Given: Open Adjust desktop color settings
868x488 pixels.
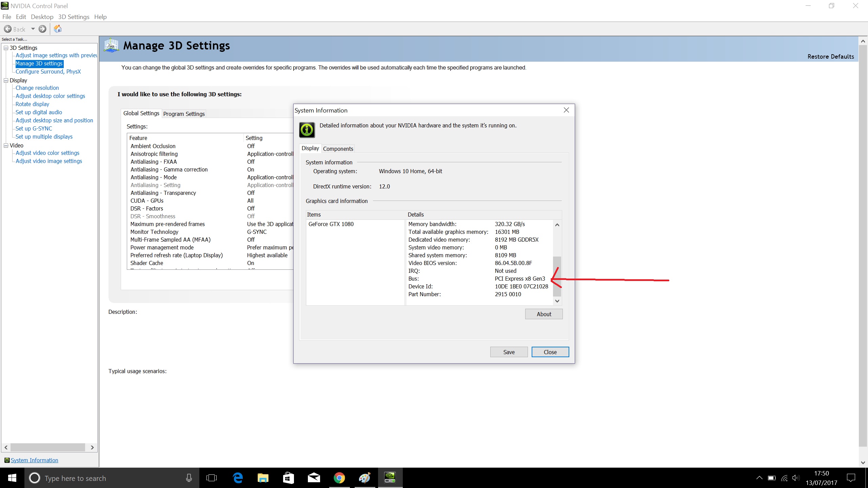Looking at the screenshot, I should pyautogui.click(x=50, y=96).
